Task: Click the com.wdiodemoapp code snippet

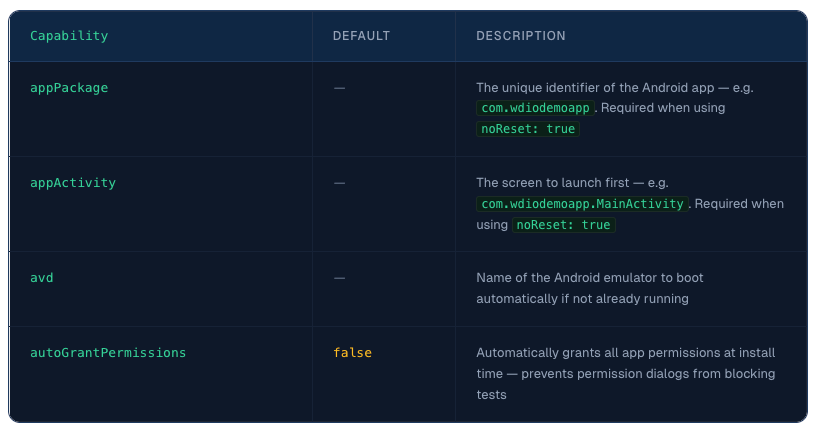Action: click(535, 108)
